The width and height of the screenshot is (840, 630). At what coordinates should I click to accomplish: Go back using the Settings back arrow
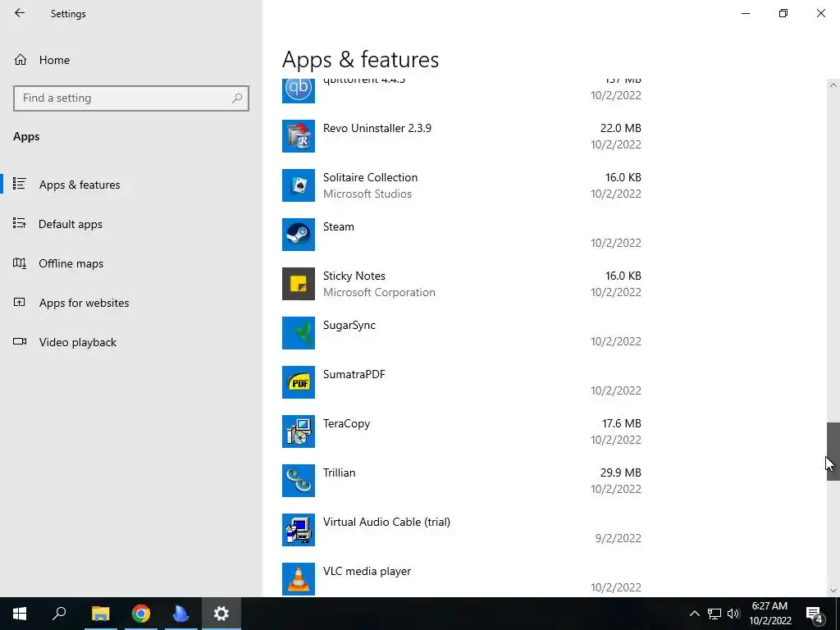pyautogui.click(x=20, y=13)
